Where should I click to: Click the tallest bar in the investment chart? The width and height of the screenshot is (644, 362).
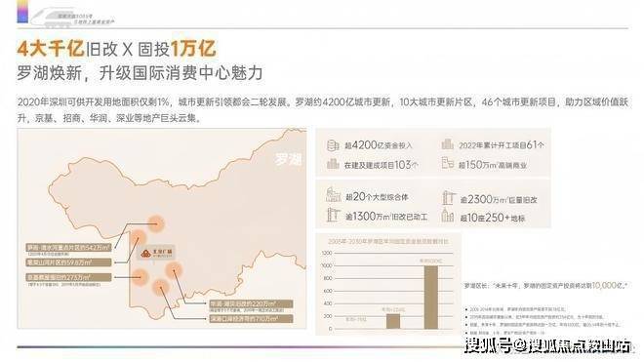(431, 298)
